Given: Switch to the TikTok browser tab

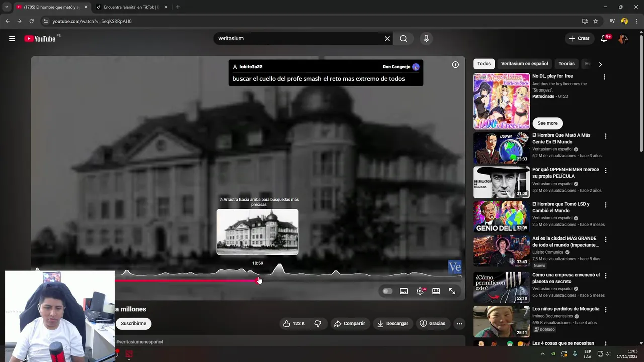Looking at the screenshot, I should point(131,7).
